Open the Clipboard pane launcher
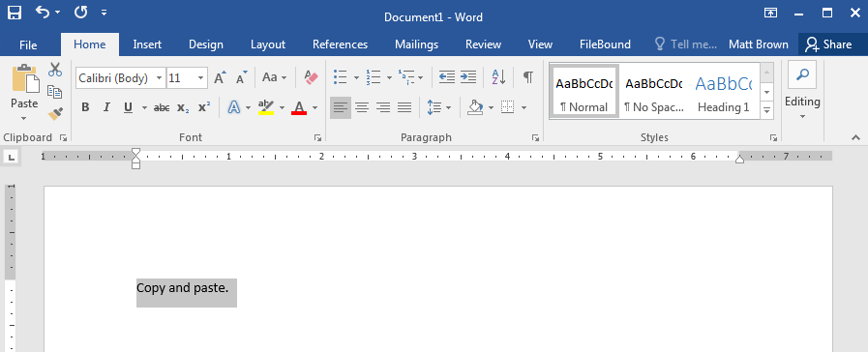The width and height of the screenshot is (868, 352). point(63,138)
